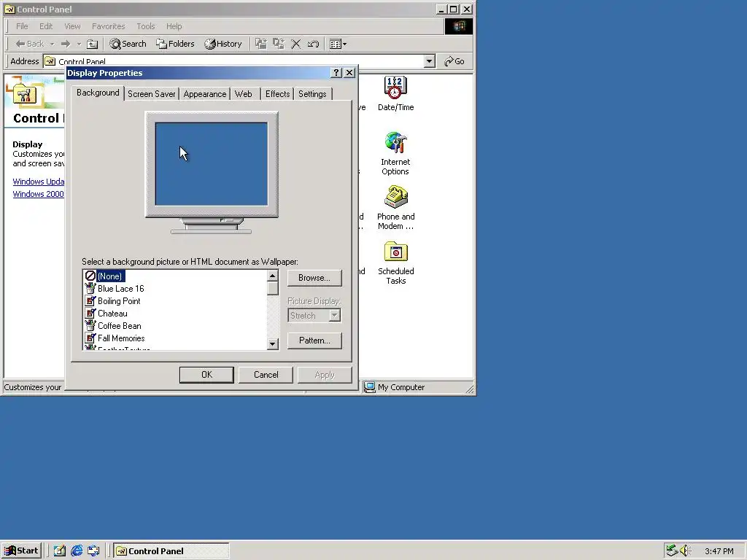747x560 pixels.
Task: Switch to the Settings tab
Action: coord(312,94)
